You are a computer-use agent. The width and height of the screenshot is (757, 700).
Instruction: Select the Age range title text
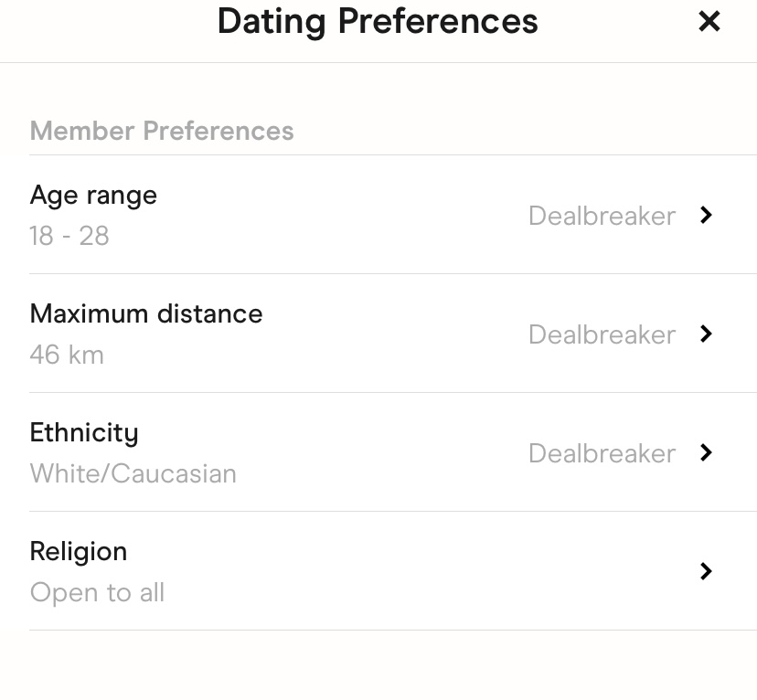tap(93, 195)
